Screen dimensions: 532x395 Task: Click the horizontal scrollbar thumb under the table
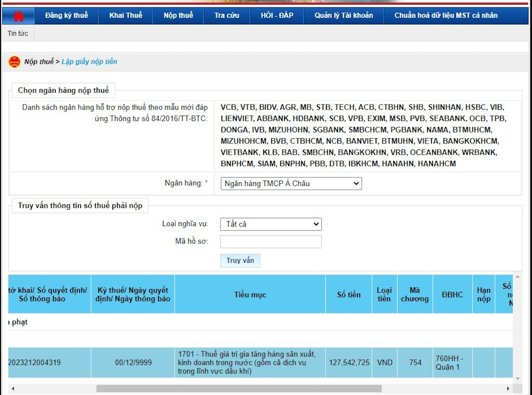(x=239, y=389)
